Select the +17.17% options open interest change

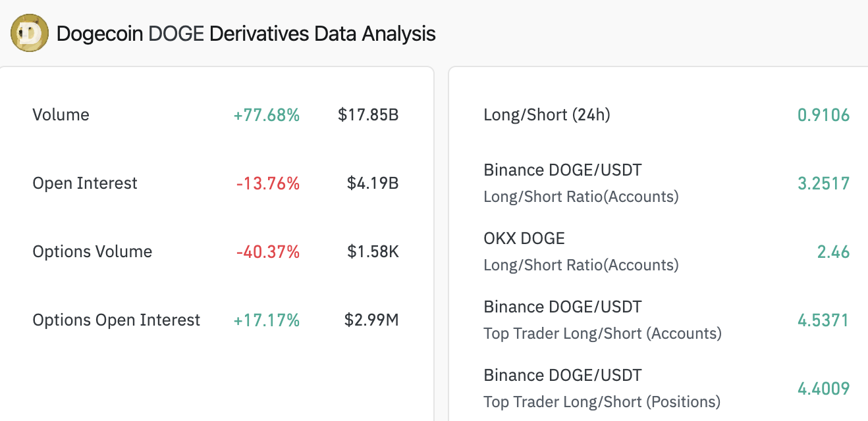pyautogui.click(x=267, y=320)
